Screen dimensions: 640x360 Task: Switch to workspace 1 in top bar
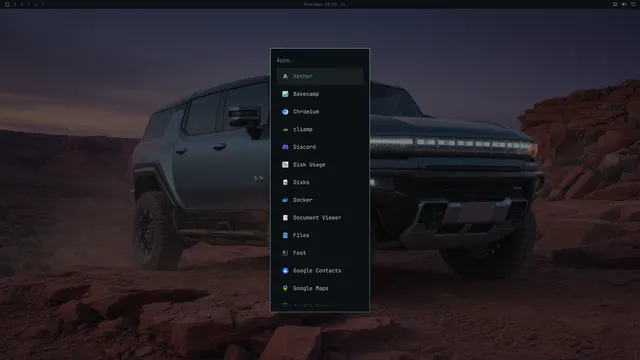tap(15, 4)
